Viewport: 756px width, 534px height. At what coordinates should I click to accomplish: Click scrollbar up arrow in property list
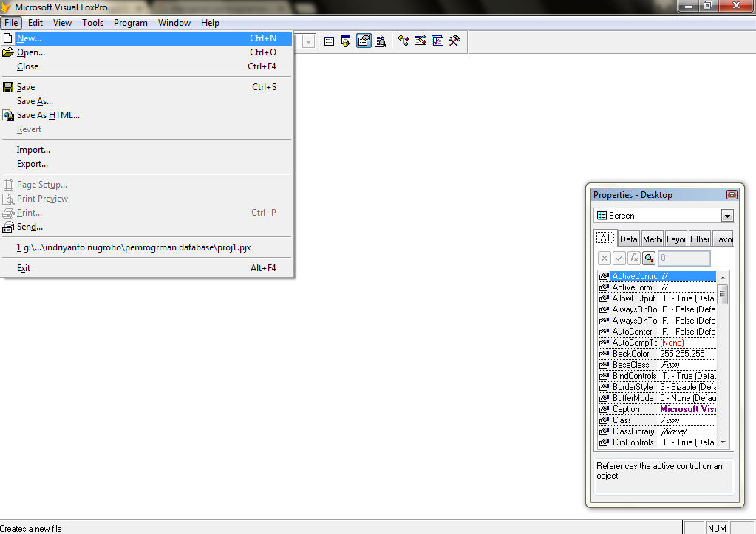(x=722, y=277)
